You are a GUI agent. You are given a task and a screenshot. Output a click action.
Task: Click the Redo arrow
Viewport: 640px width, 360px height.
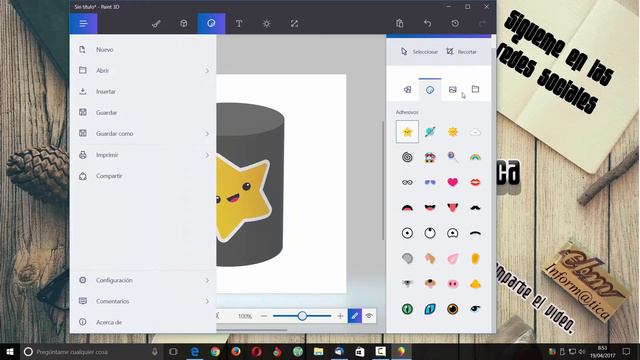[482, 24]
